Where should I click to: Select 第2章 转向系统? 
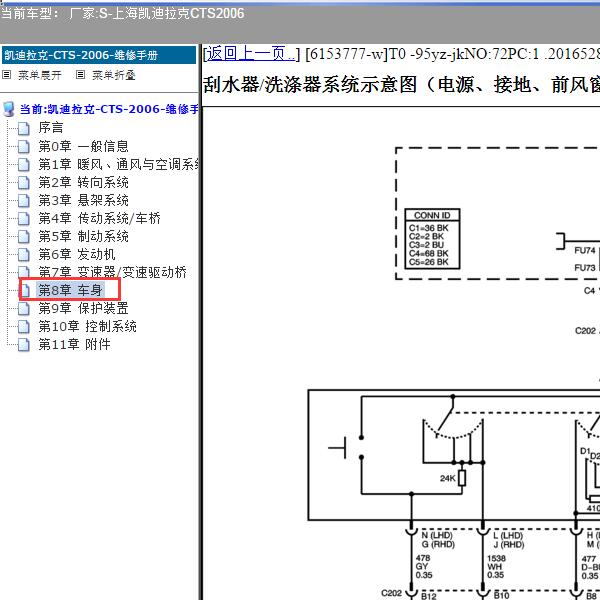pyautogui.click(x=83, y=183)
